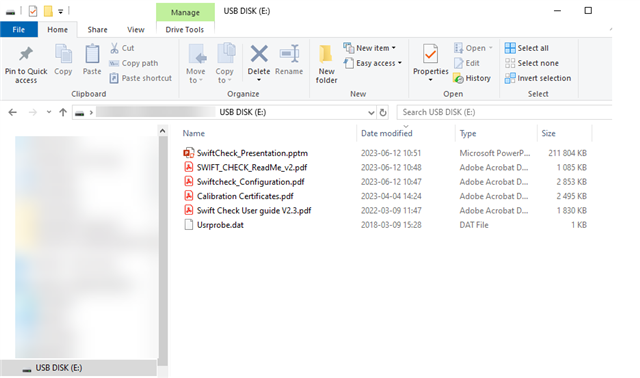Sort by the Type column header

[x=468, y=133]
